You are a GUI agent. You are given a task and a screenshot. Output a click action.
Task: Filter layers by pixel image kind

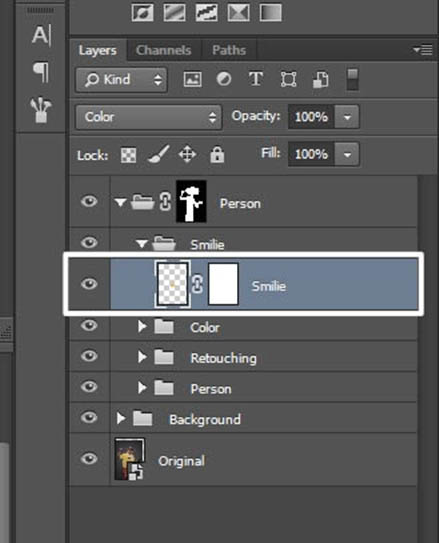tap(192, 79)
